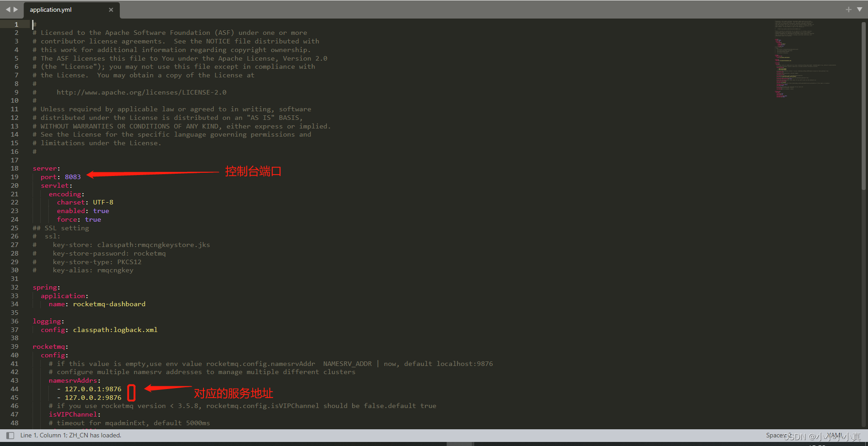
Task: Click the charset value UTF-8
Action: pos(103,202)
